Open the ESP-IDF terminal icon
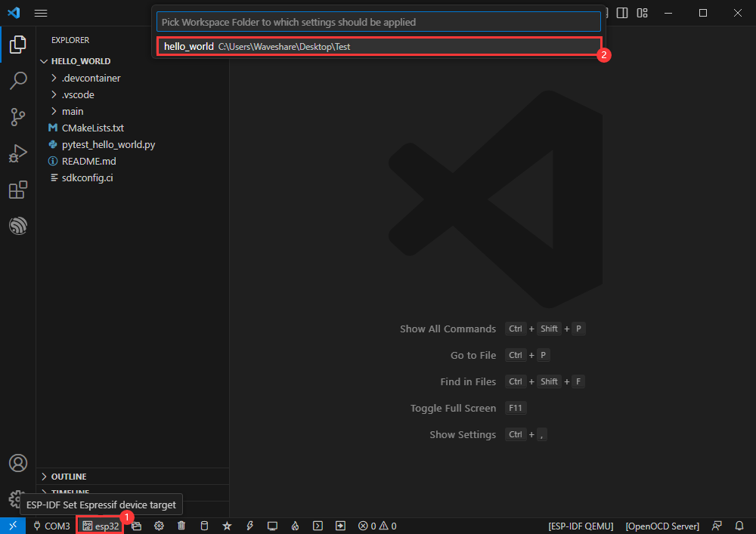756x534 pixels. coord(318,526)
